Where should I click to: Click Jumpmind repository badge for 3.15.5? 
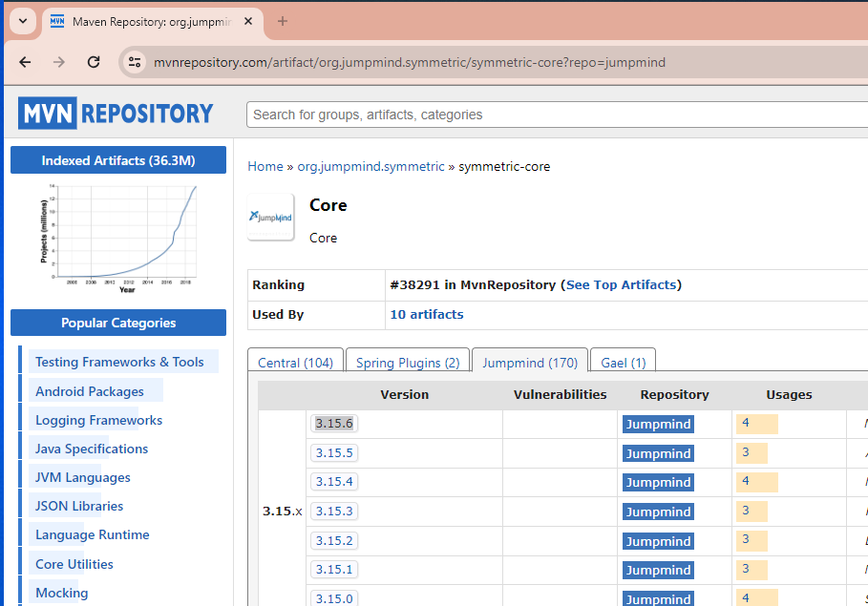(x=658, y=453)
